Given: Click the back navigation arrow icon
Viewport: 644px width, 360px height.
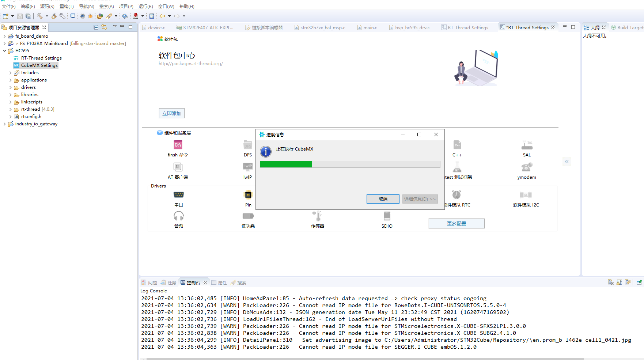Looking at the screenshot, I should [162, 16].
